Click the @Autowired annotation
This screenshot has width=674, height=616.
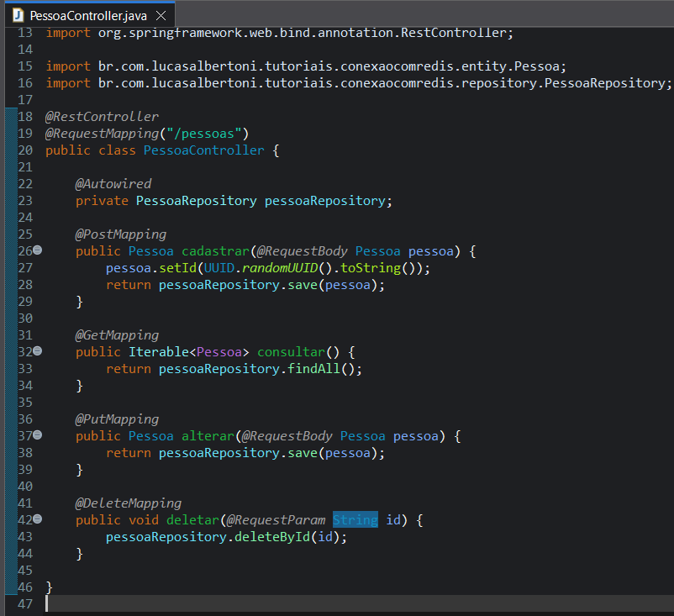click(x=113, y=183)
